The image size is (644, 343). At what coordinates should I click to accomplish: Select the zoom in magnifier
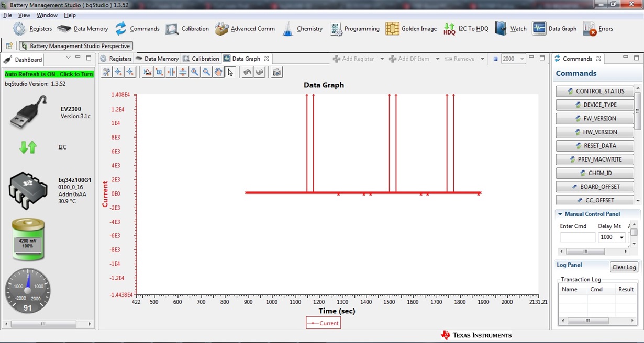[x=195, y=72]
